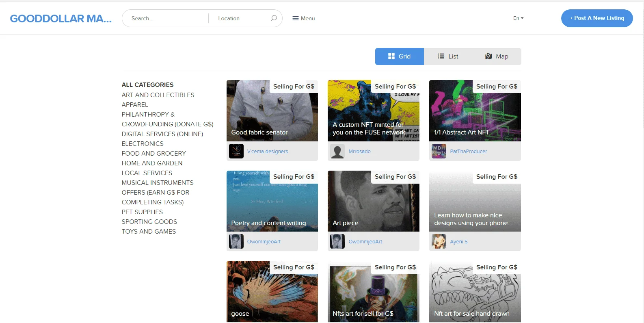Visit Mrrosado profile link
The height and width of the screenshot is (323, 644).
click(359, 152)
